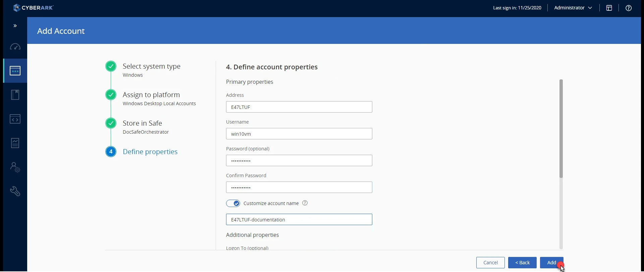The height and width of the screenshot is (272, 644).
Task: Toggle Customize account name switch
Action: [x=233, y=203]
